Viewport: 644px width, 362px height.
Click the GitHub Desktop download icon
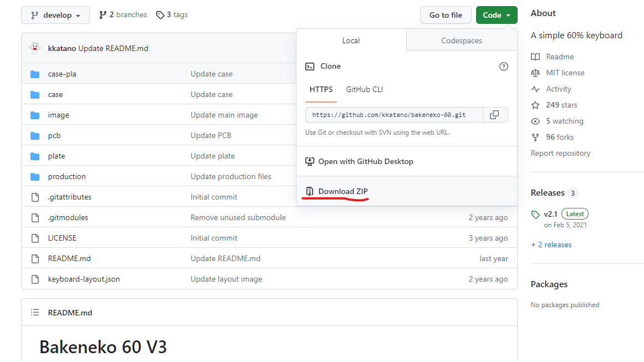point(310,161)
